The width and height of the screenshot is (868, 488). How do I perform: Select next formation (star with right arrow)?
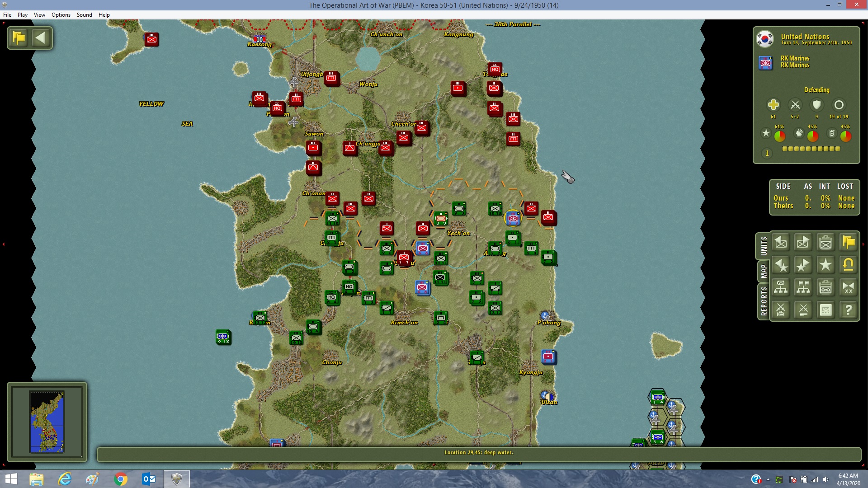point(803,265)
